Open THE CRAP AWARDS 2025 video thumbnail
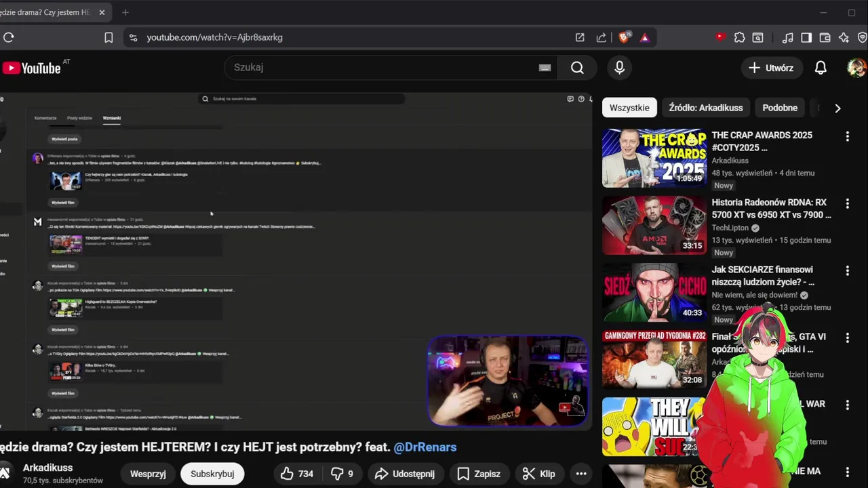This screenshot has width=868, height=488. [x=654, y=158]
